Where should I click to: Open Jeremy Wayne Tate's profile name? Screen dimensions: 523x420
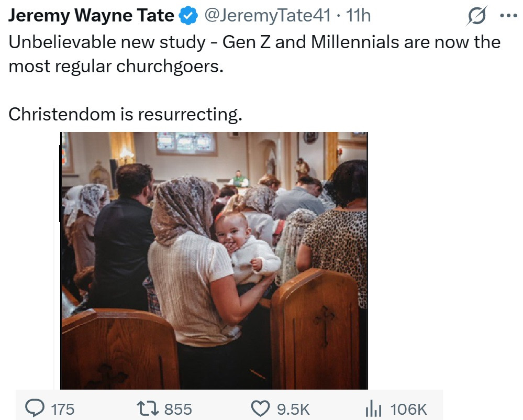pos(91,16)
